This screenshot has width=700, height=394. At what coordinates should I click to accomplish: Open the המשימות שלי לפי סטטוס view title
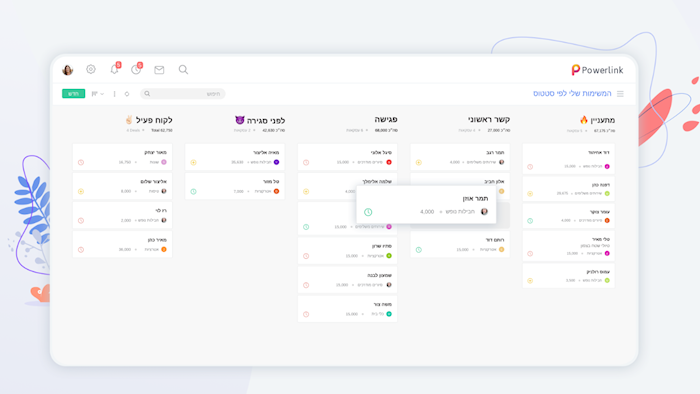click(572, 93)
